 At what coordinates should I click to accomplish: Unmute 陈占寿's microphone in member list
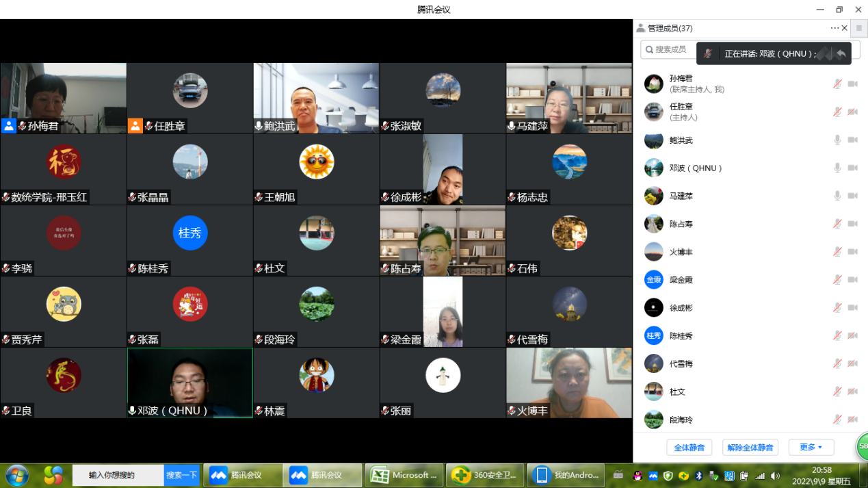point(837,224)
